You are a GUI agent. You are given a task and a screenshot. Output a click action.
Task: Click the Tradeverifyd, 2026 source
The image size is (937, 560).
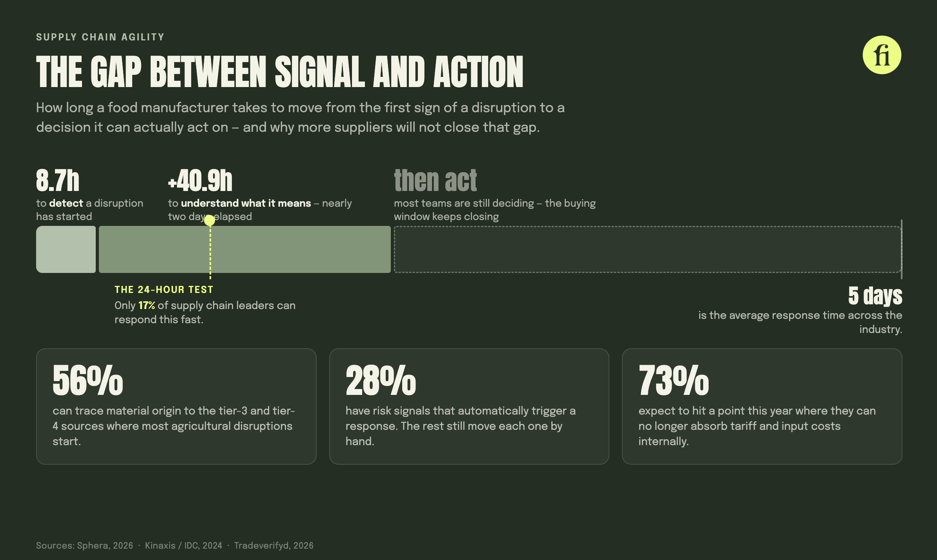274,545
